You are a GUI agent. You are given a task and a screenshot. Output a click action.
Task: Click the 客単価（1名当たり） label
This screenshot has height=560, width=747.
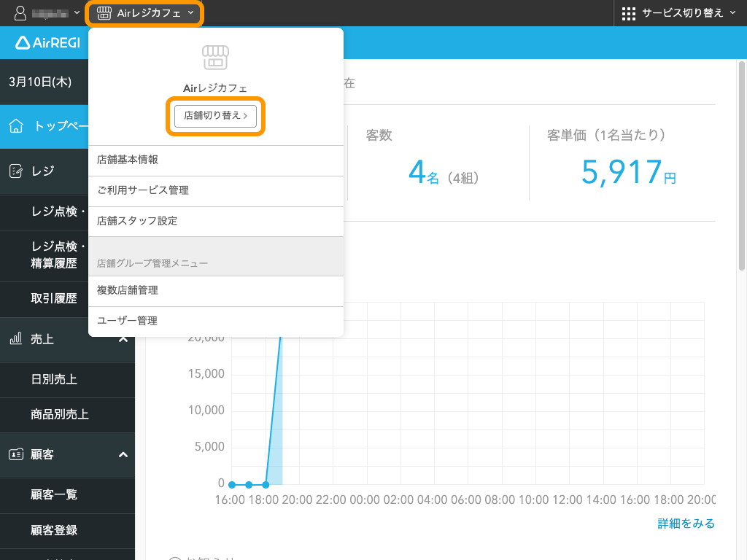click(x=606, y=135)
